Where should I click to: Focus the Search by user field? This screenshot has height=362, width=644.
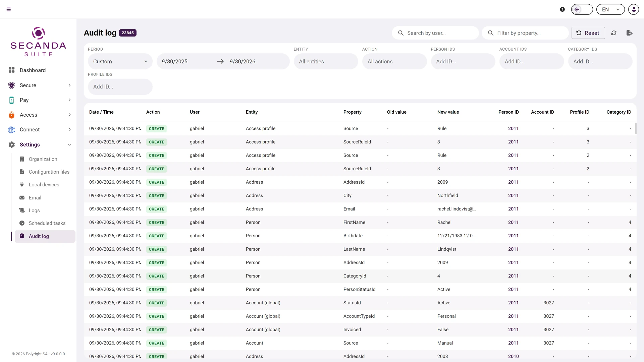pyautogui.click(x=435, y=33)
